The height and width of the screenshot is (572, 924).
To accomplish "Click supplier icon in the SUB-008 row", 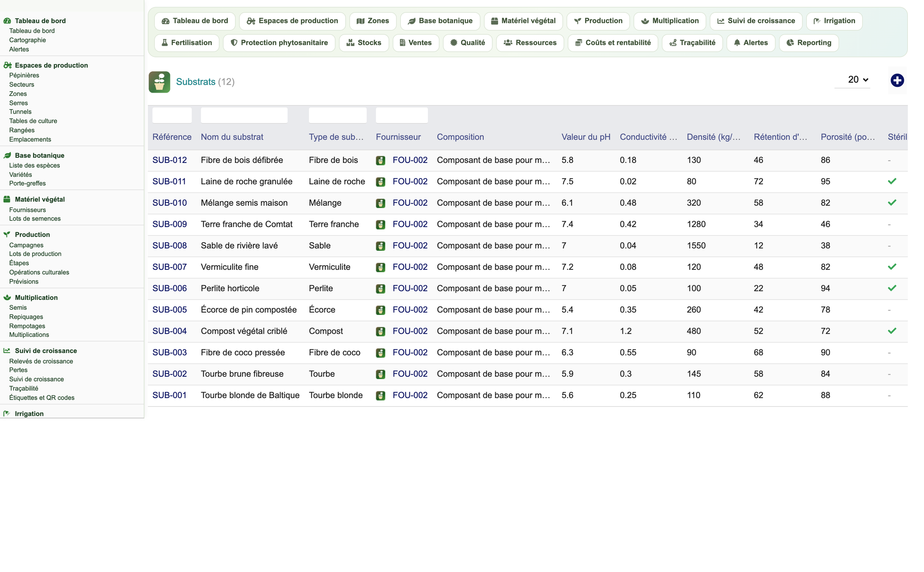I will tap(380, 246).
